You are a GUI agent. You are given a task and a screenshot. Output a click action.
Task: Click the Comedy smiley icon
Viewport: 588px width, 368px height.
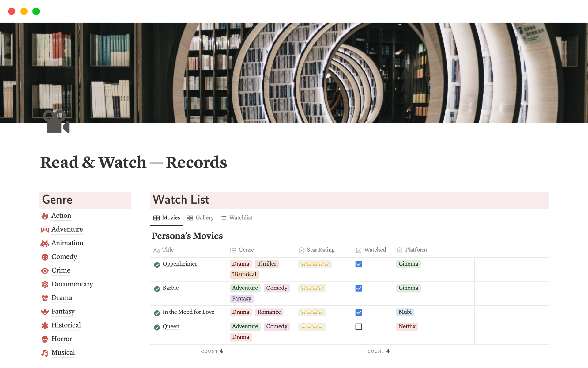pos(45,257)
